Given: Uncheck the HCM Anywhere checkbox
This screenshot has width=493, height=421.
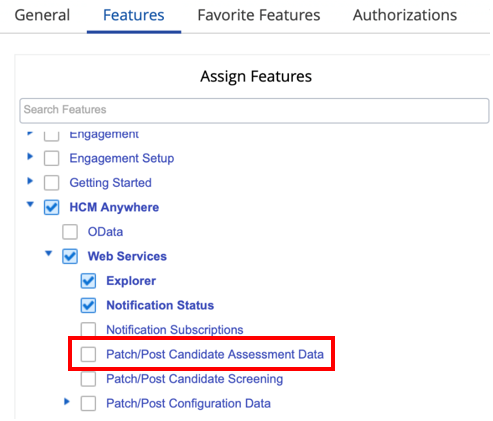Looking at the screenshot, I should (x=52, y=207).
